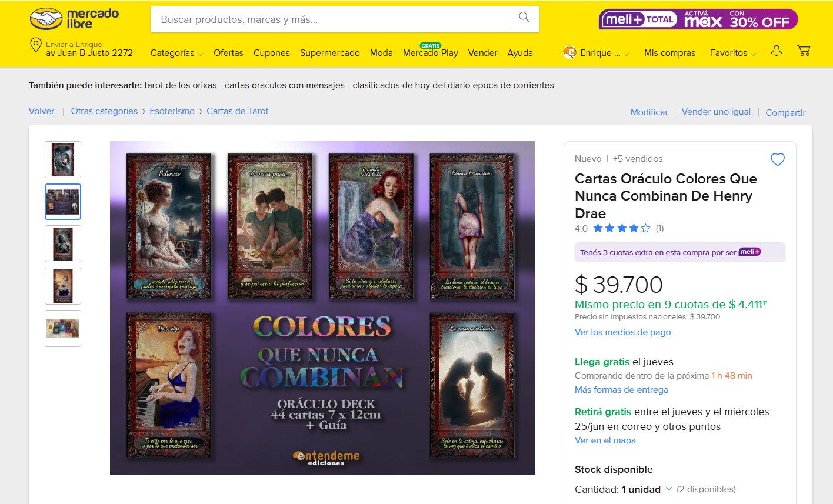Select the fourth product thumbnail
The height and width of the screenshot is (504, 833).
[x=63, y=286]
